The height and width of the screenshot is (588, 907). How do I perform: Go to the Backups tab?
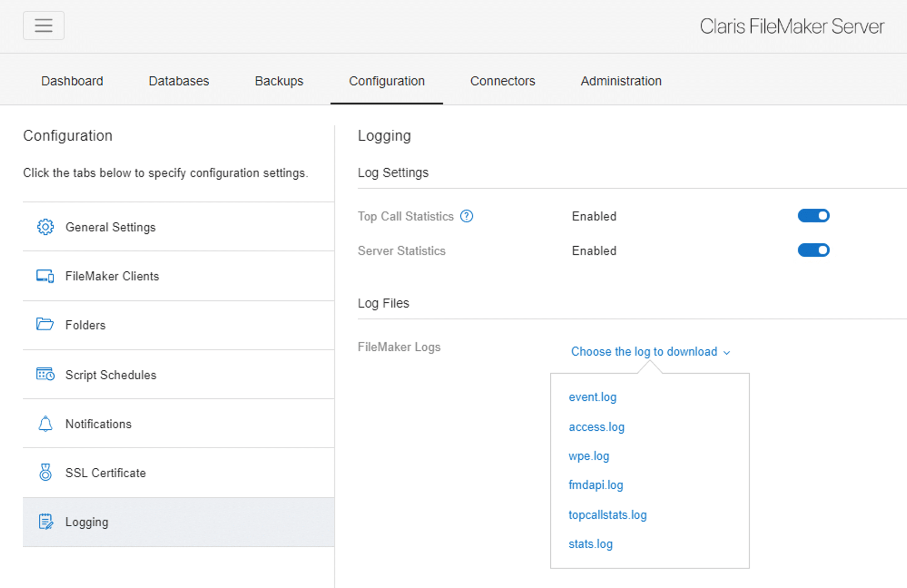tap(279, 81)
